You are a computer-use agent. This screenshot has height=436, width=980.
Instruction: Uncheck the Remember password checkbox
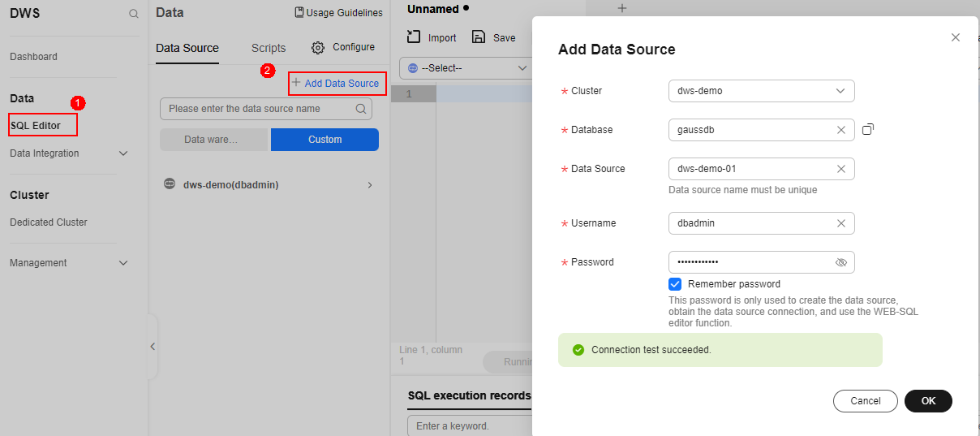tap(675, 284)
